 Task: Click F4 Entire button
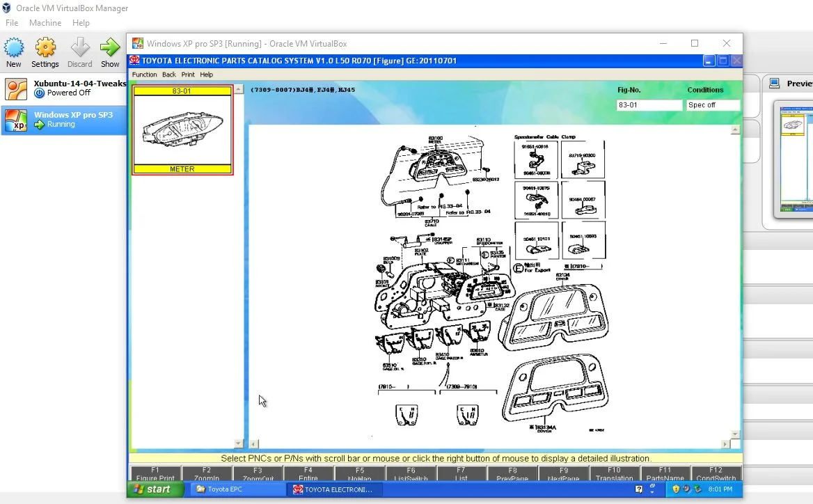308,474
